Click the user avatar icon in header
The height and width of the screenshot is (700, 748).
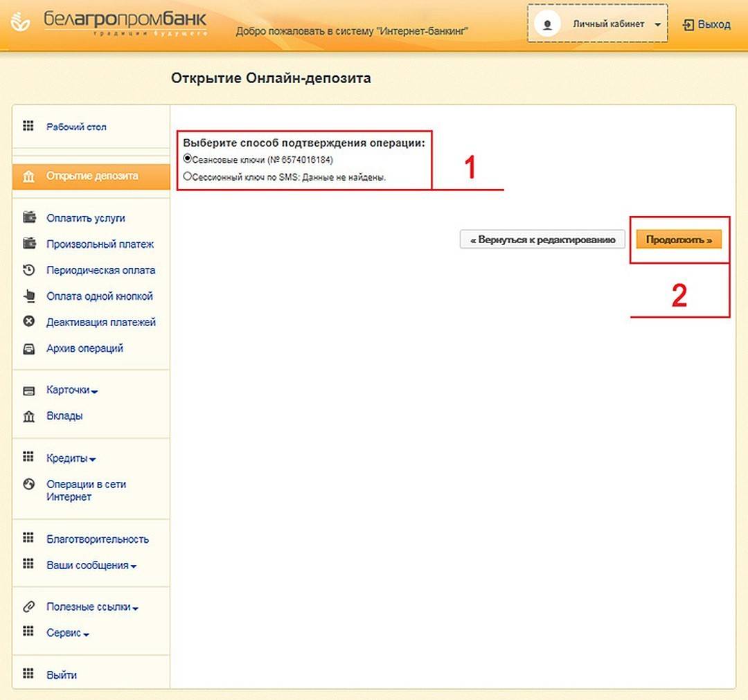pyautogui.click(x=548, y=24)
